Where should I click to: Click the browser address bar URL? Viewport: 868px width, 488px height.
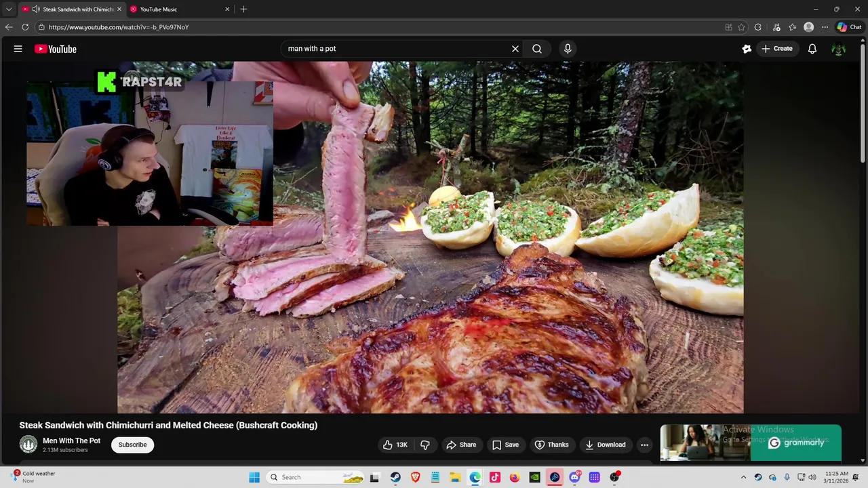coord(119,27)
